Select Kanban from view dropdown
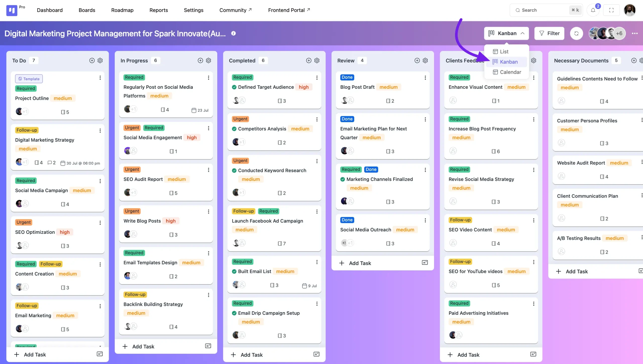Viewport: 643px width, 364px height. [509, 61]
